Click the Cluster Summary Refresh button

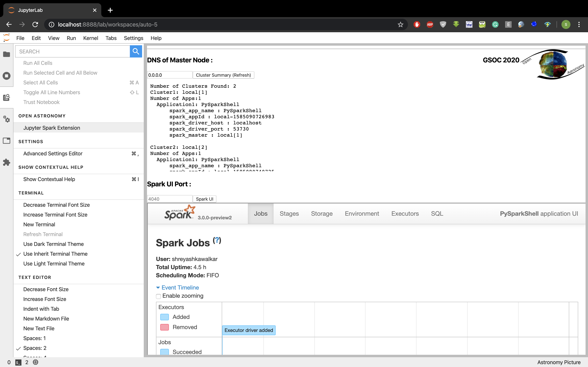click(x=224, y=75)
